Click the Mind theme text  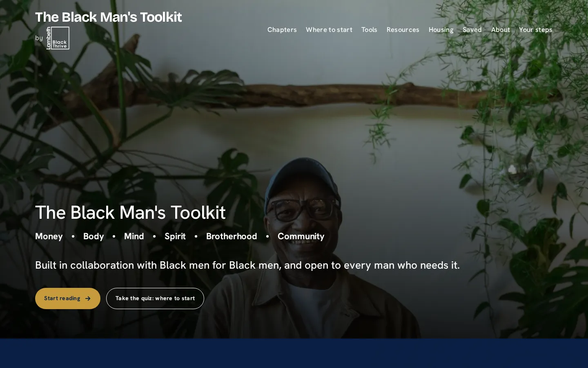pos(134,236)
